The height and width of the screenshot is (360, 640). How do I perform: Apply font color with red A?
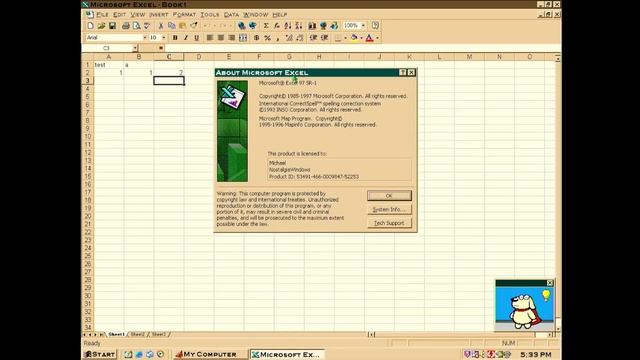coord(370,38)
